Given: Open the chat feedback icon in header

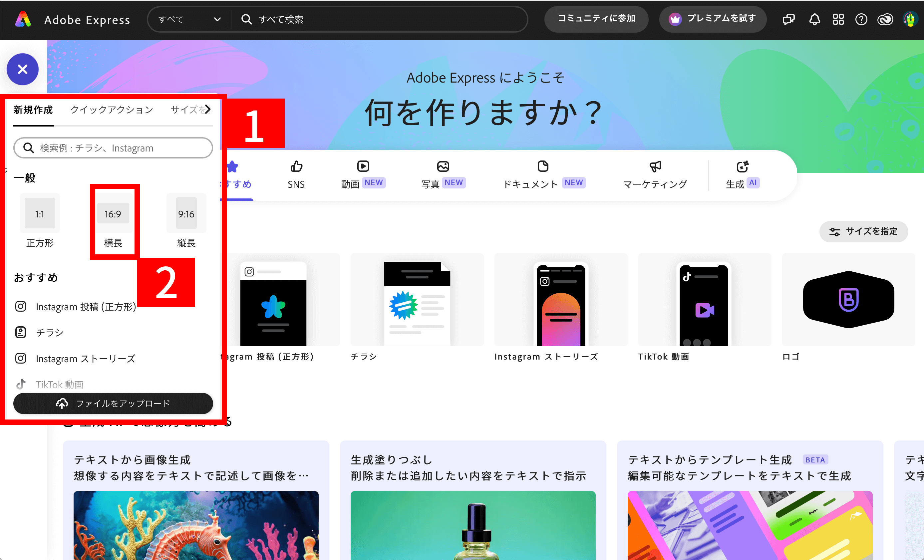Looking at the screenshot, I should coord(788,19).
